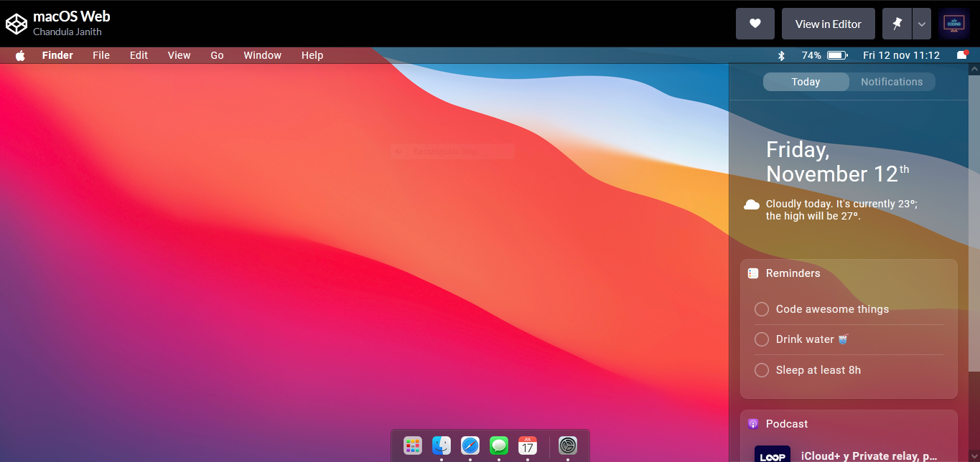The width and height of the screenshot is (980, 462).
Task: Click the View in Editor button
Action: (829, 24)
